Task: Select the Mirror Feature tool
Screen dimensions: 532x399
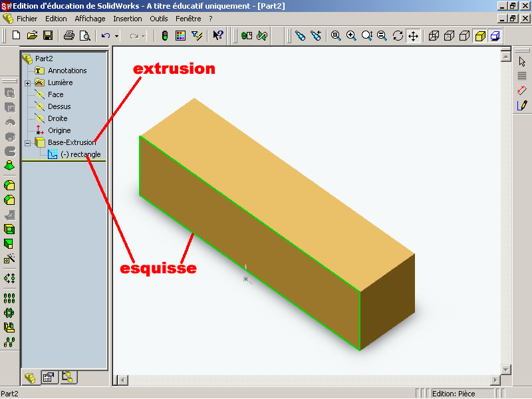Action: 9,327
